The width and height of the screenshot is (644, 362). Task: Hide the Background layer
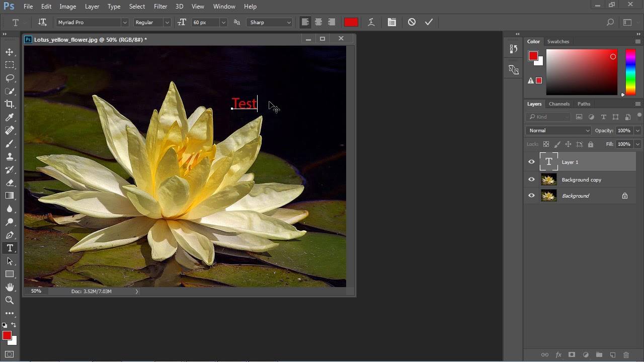coord(531,196)
